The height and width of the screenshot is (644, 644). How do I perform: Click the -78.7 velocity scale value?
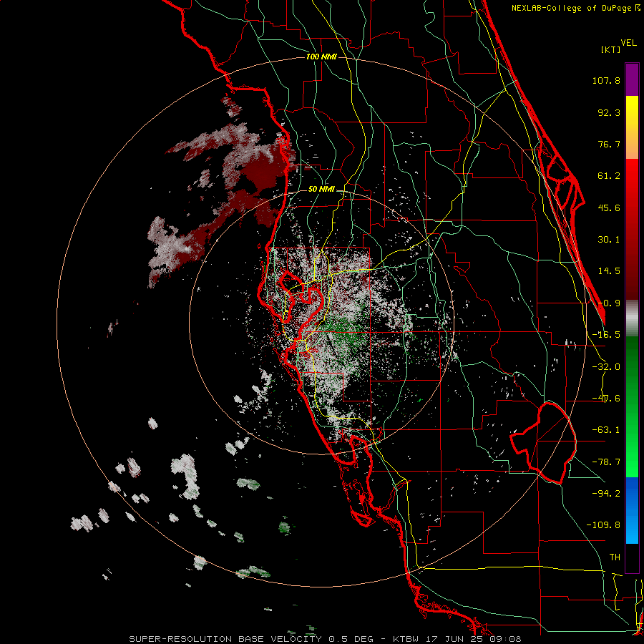click(606, 462)
